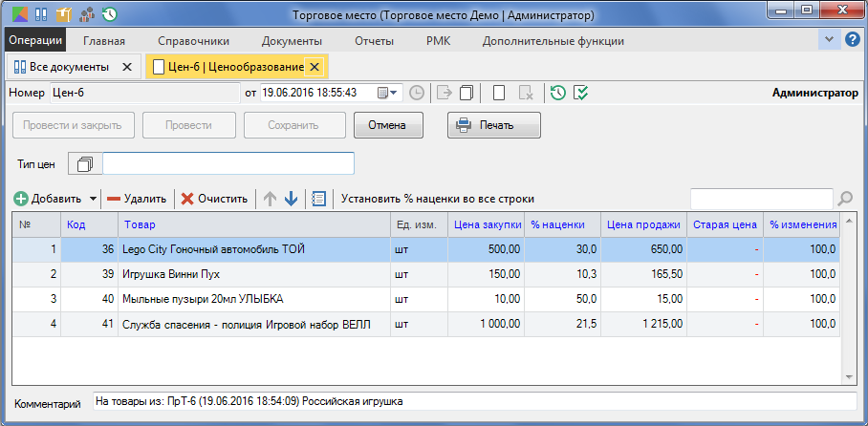Open the calendar dropdown in date field

click(389, 93)
